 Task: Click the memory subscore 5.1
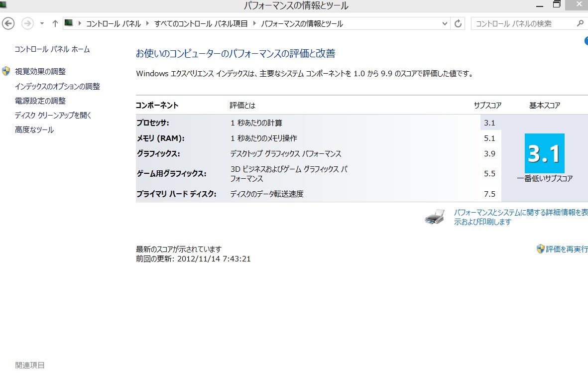point(489,138)
